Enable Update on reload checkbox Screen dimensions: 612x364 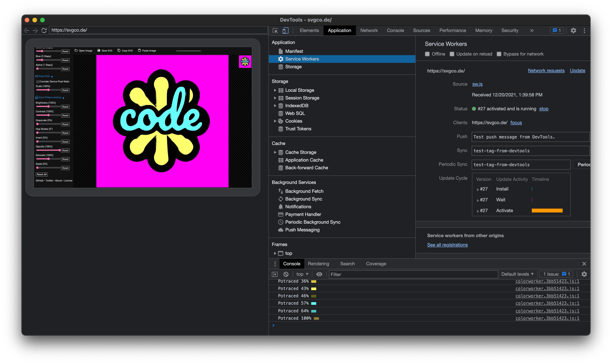(452, 54)
